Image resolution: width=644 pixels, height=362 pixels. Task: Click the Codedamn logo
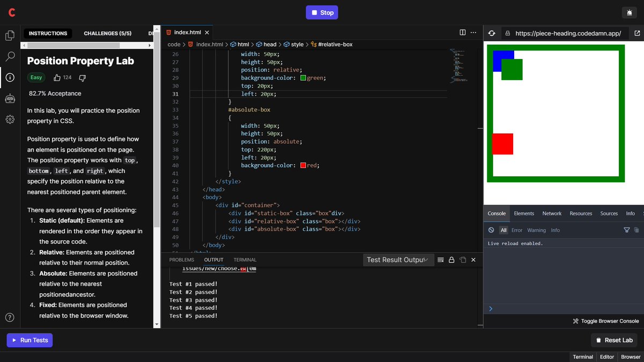click(12, 12)
